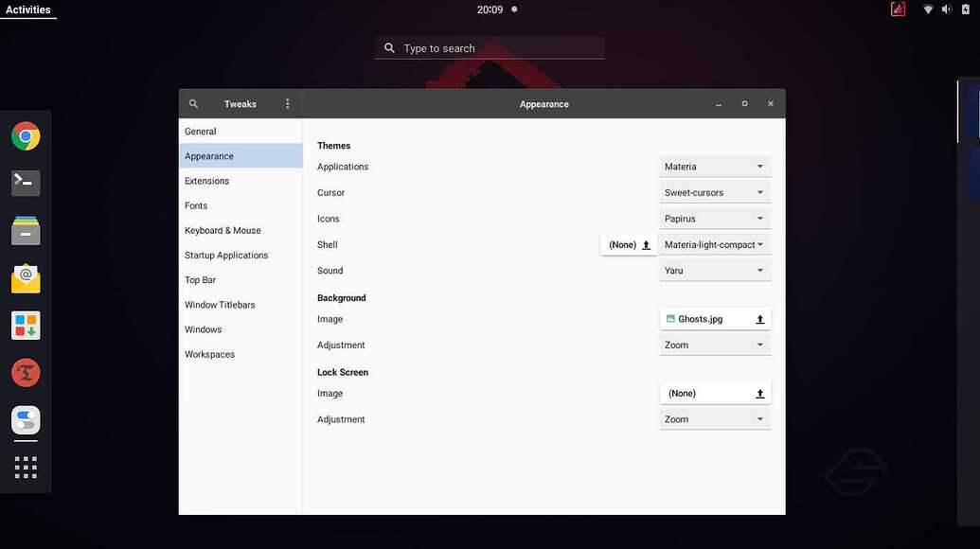This screenshot has width=980, height=549.
Task: Select the General sidebar item
Action: tap(241, 132)
